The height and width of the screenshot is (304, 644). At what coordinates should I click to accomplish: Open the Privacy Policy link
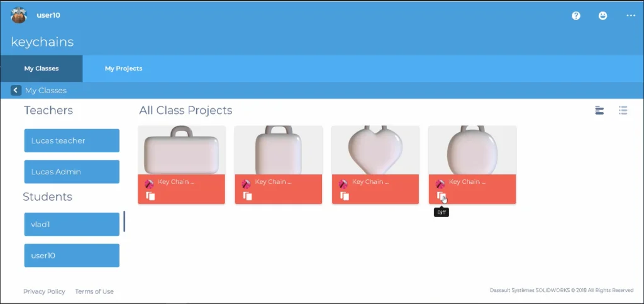click(44, 291)
